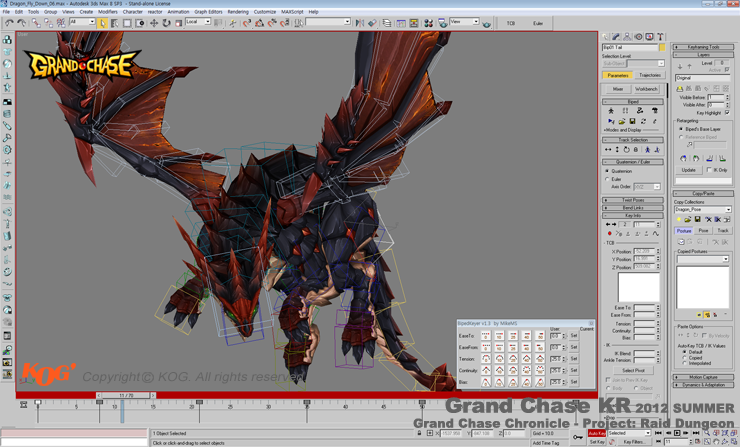This screenshot has height=447, width=740.
Task: Click Save Collection disk icon in Copy/Paste
Action: point(698,219)
